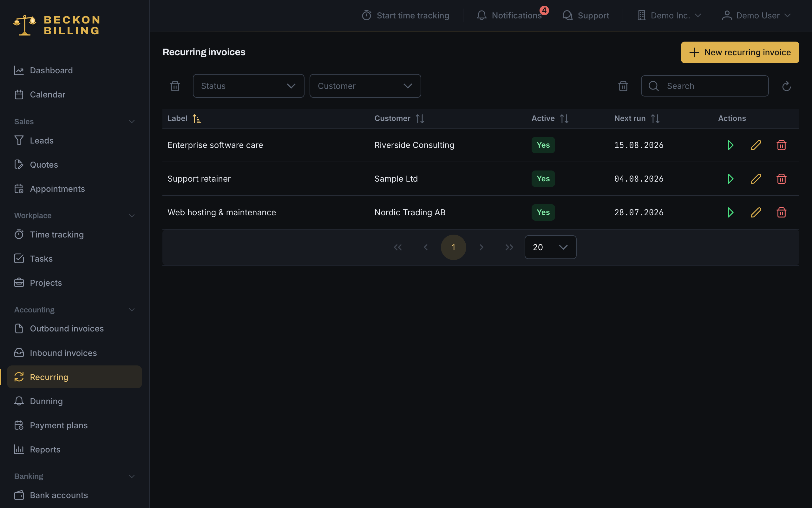Edit the Web hosting & maintenance invoice
Viewport: 812px width, 508px height.
click(x=756, y=212)
